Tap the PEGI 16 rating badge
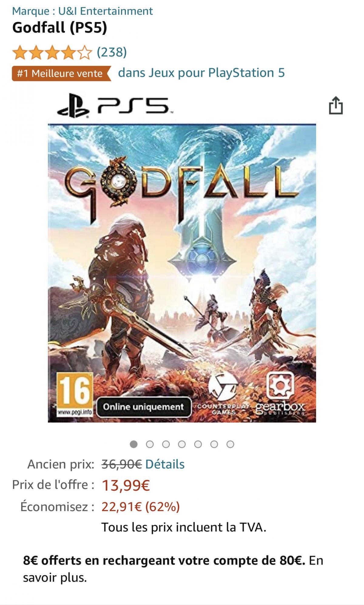Screen dimensions: 364x605 75,395
